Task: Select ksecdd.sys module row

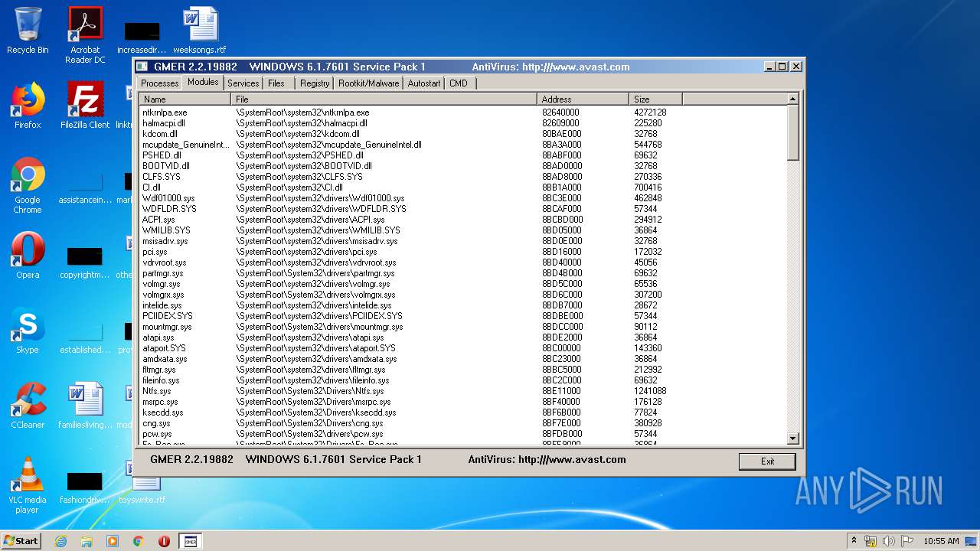Action: (464, 412)
